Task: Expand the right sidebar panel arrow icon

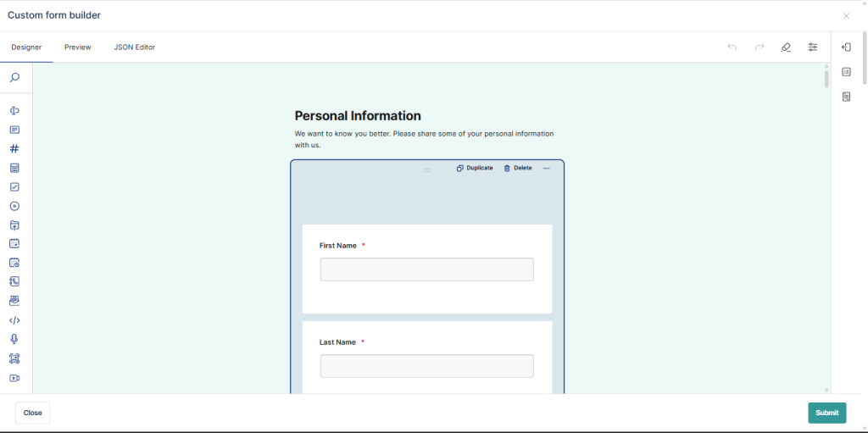Action: coord(846,47)
